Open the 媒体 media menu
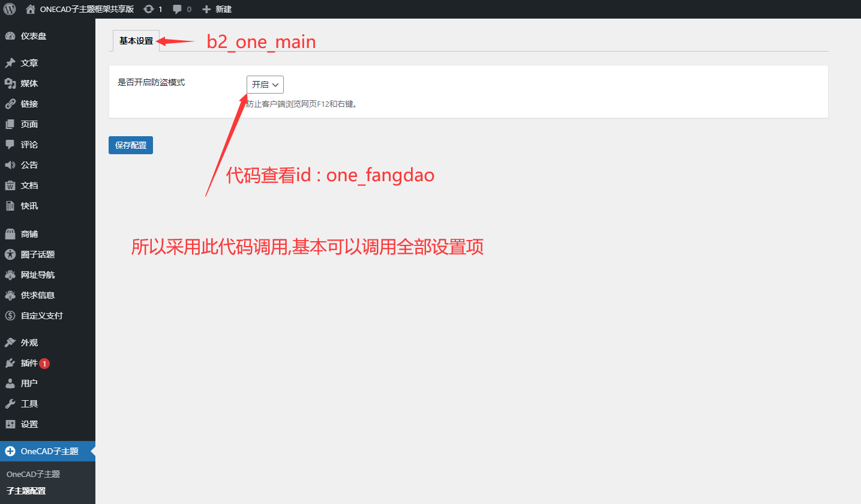The height and width of the screenshot is (504, 861). (x=47, y=83)
